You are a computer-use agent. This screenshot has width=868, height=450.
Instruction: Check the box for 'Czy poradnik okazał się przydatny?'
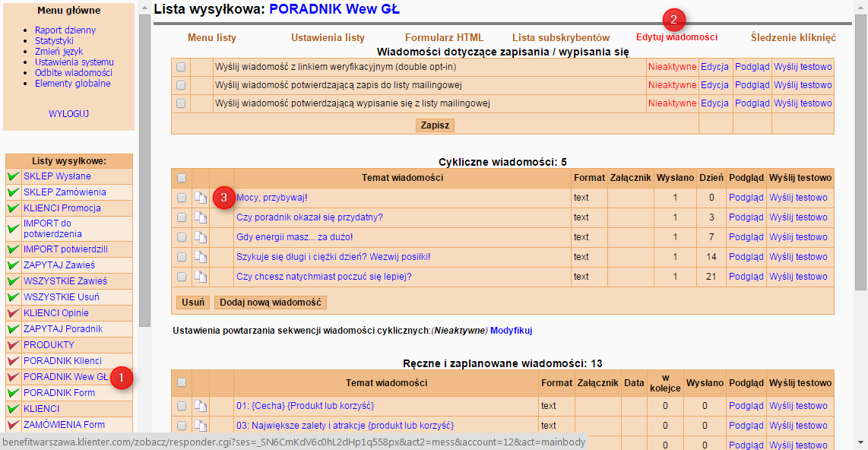pos(181,217)
